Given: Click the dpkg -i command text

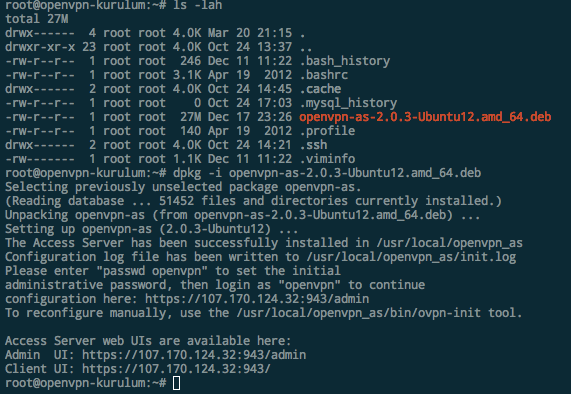Looking at the screenshot, I should [327, 173].
